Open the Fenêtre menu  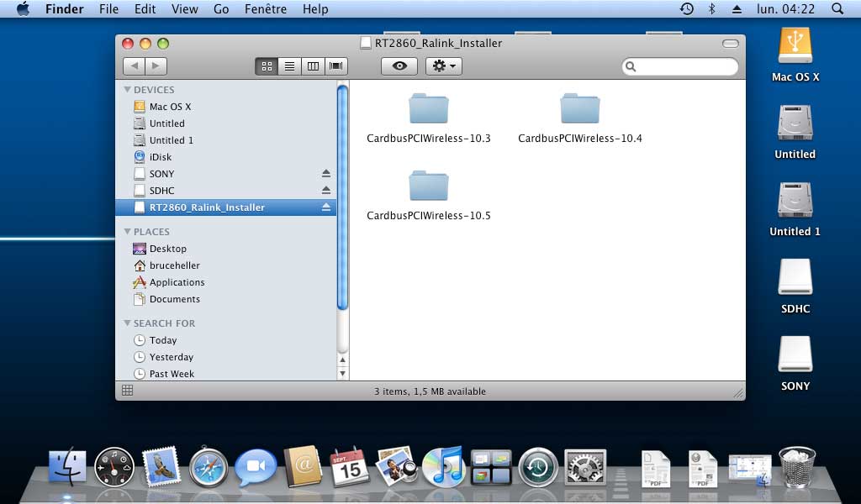pyautogui.click(x=266, y=8)
